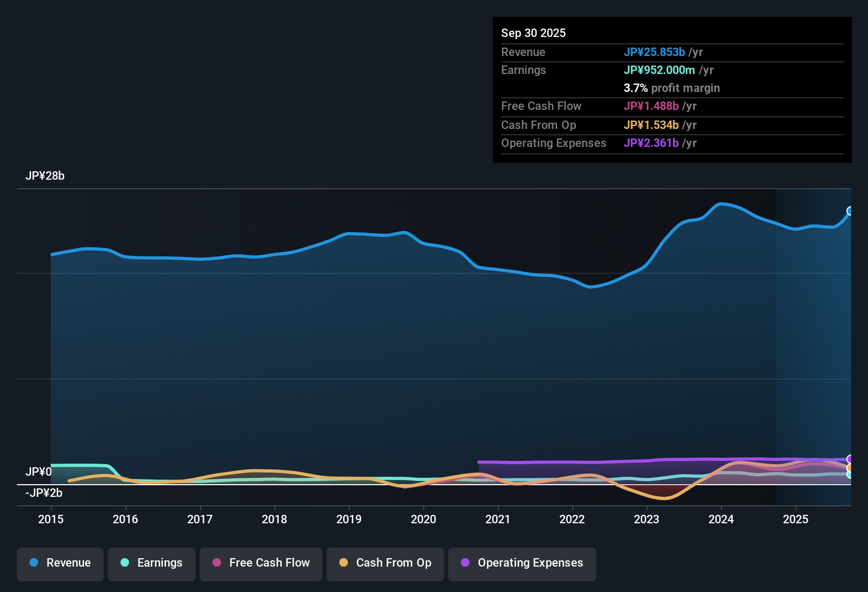Click the Earnings legend color swatch

pos(125,563)
